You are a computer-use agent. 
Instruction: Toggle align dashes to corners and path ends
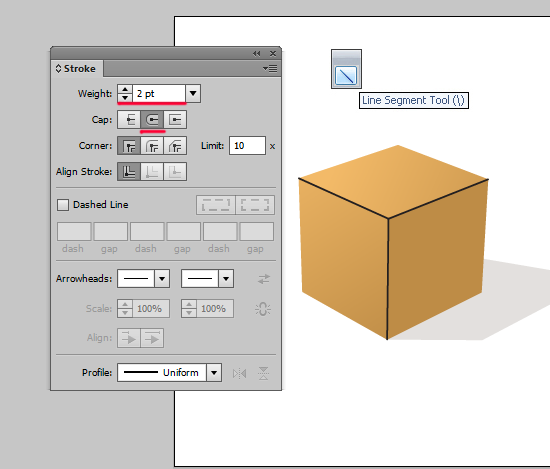click(255, 205)
